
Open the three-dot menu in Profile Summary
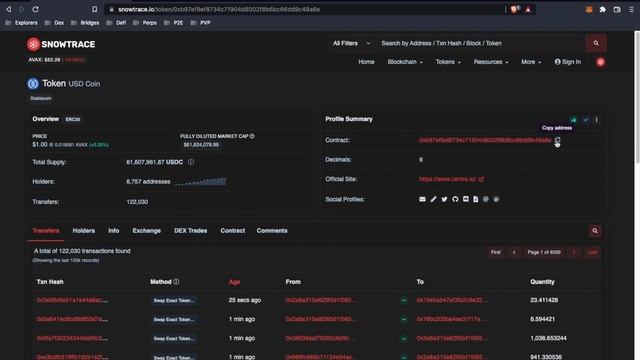click(x=597, y=120)
